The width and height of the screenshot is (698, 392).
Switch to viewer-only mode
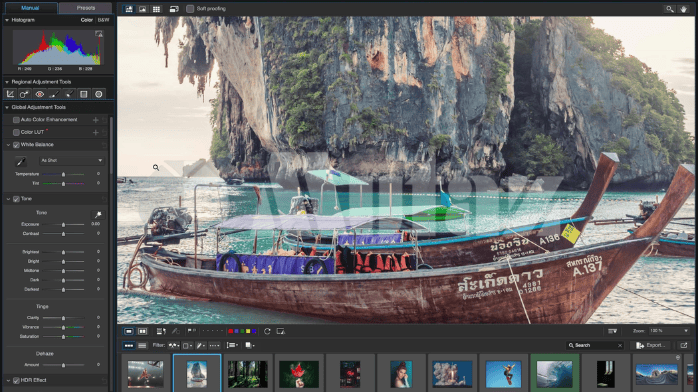coord(142,9)
